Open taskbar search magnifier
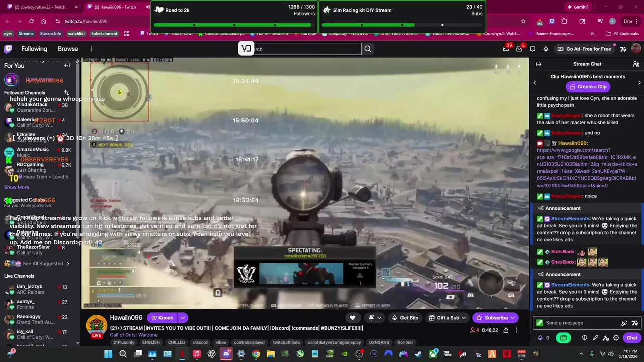Image resolution: width=644 pixels, height=362 pixels. coord(123,354)
